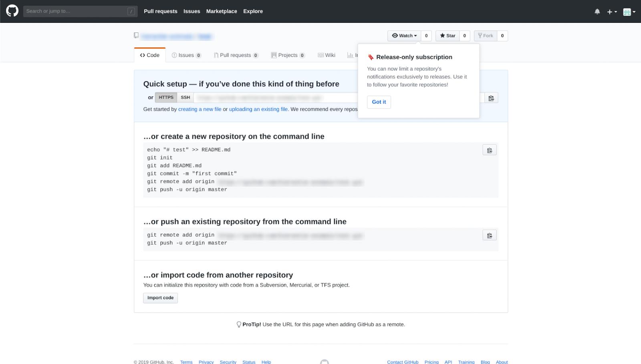Screen dimensions: 641x364
Task: Switch remote URL to SSH
Action: click(x=185, y=97)
